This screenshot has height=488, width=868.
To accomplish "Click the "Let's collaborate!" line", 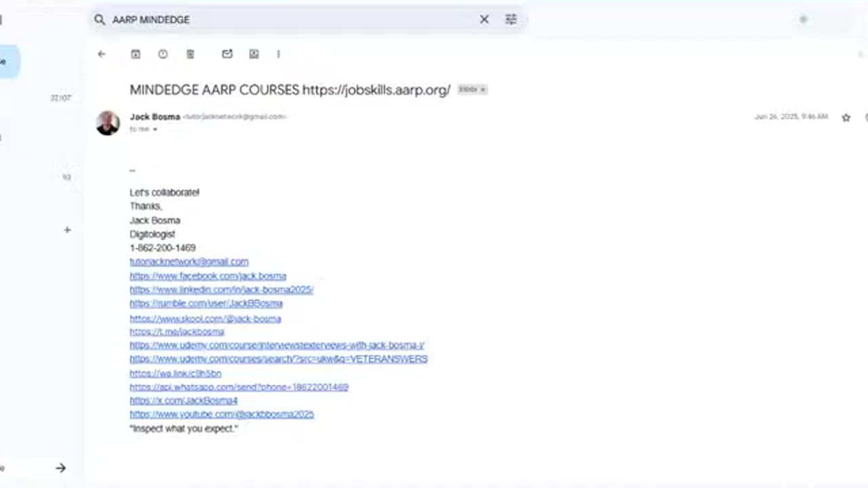I will pos(165,192).
